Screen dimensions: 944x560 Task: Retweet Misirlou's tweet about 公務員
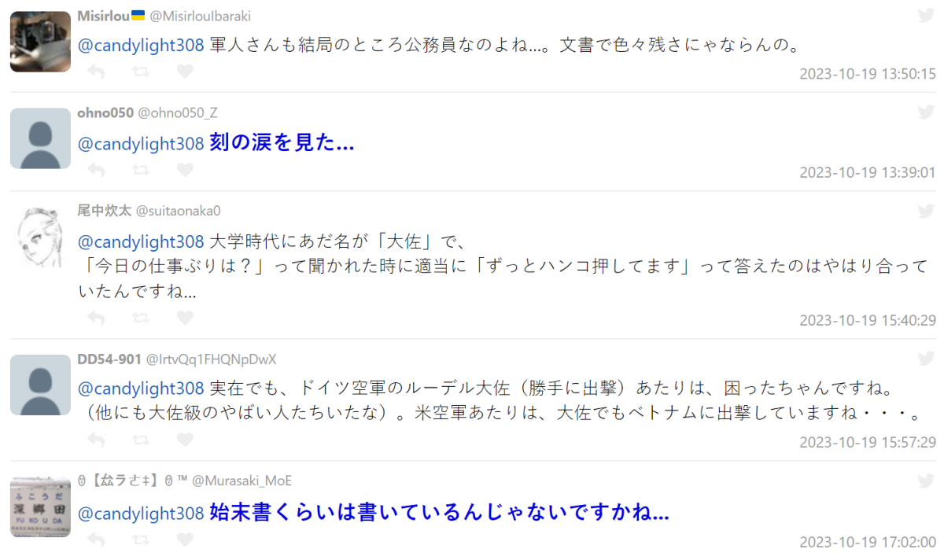tap(141, 72)
